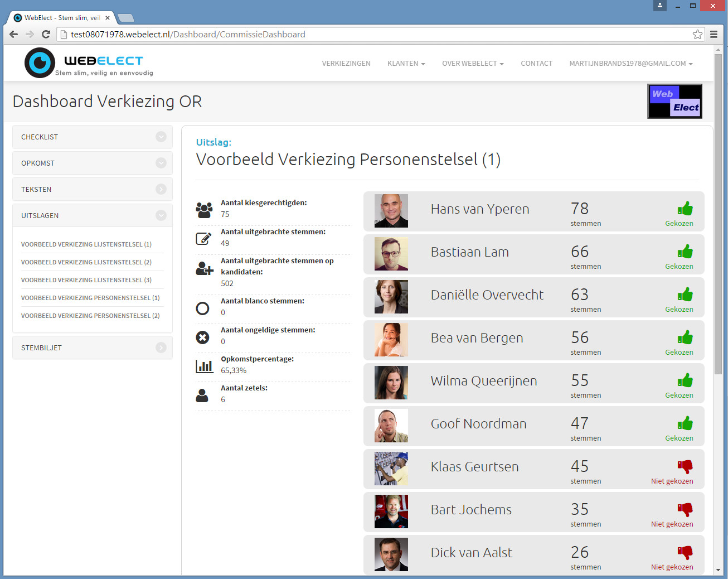The height and width of the screenshot is (579, 728).
Task: Click the person icon next to aantal zetels
Action: coord(203,395)
